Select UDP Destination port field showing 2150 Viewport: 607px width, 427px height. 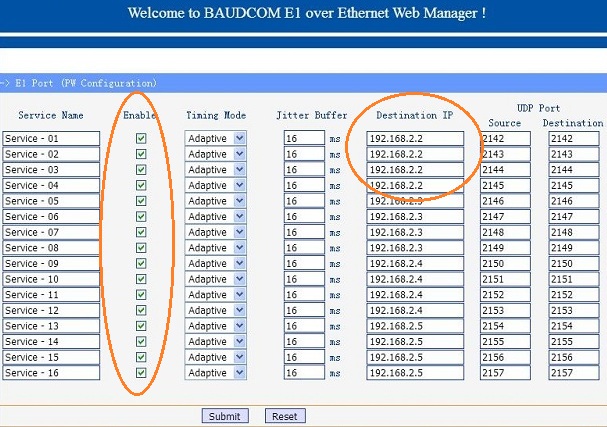(x=573, y=263)
